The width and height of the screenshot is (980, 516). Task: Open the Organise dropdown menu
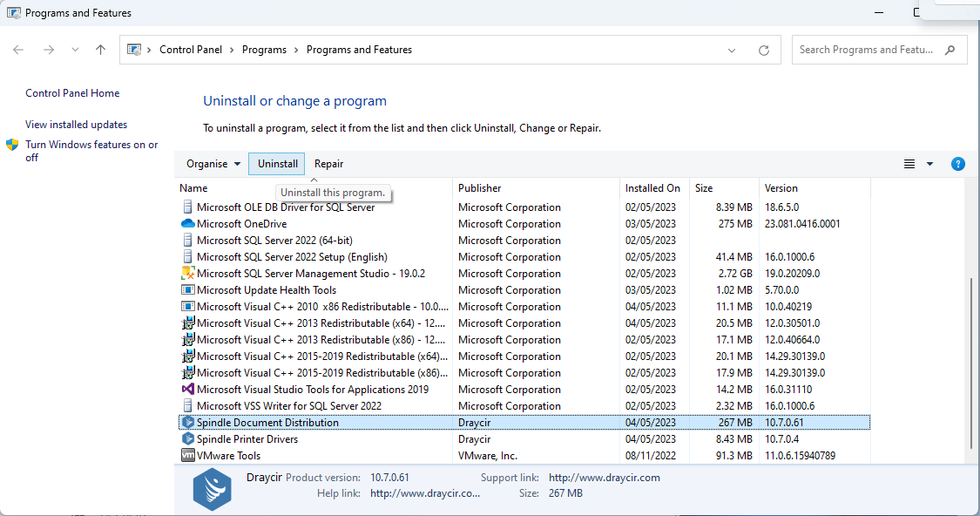[x=213, y=164]
